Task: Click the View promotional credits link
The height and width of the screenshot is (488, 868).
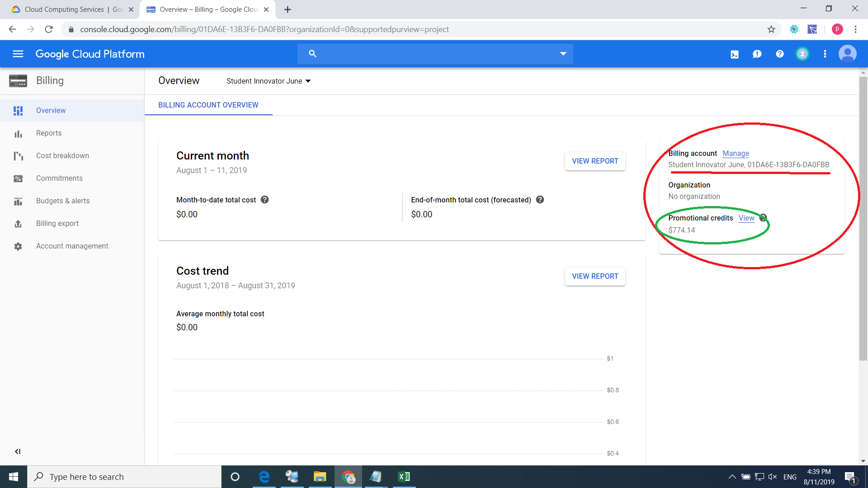Action: point(746,218)
